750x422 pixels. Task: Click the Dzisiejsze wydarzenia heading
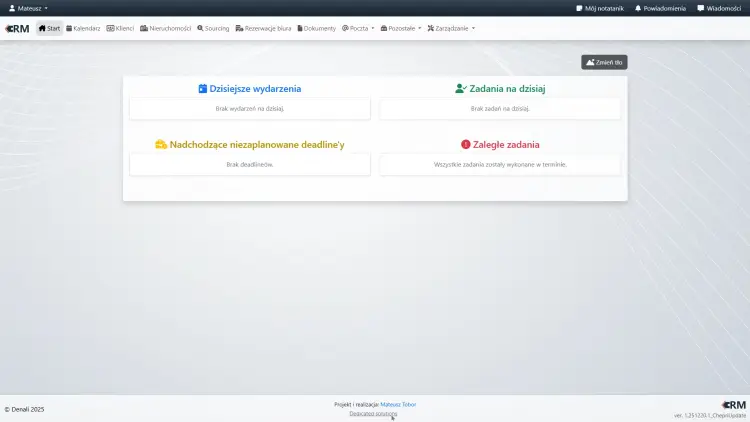(x=250, y=88)
